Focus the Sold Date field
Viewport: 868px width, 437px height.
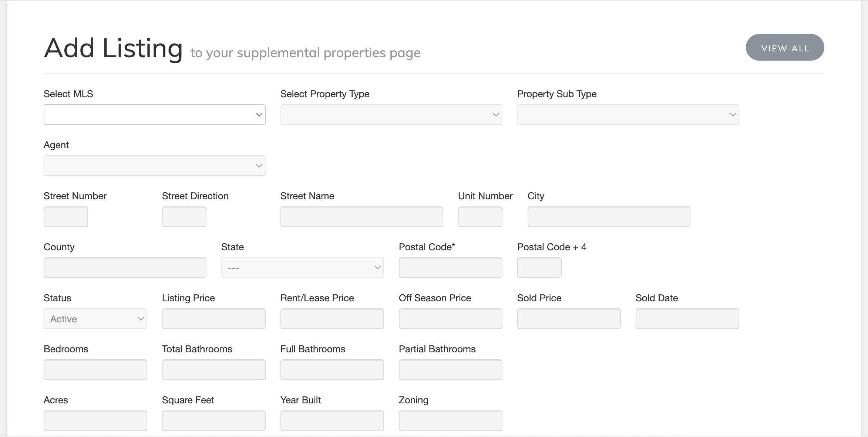point(687,319)
